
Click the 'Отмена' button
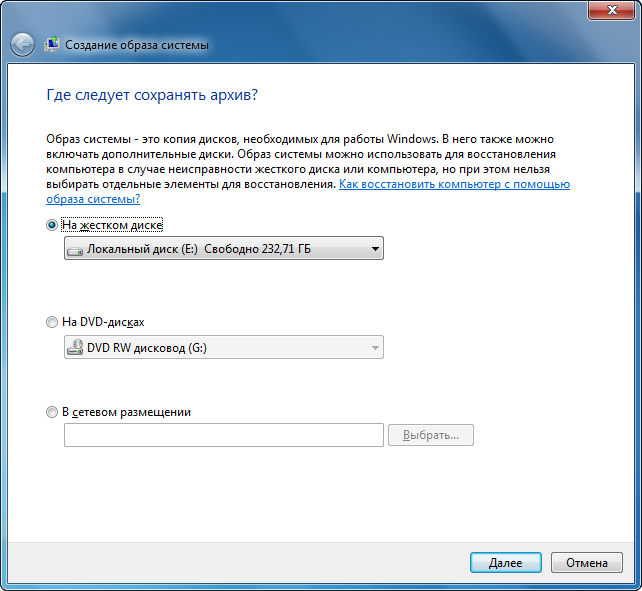[x=587, y=563]
